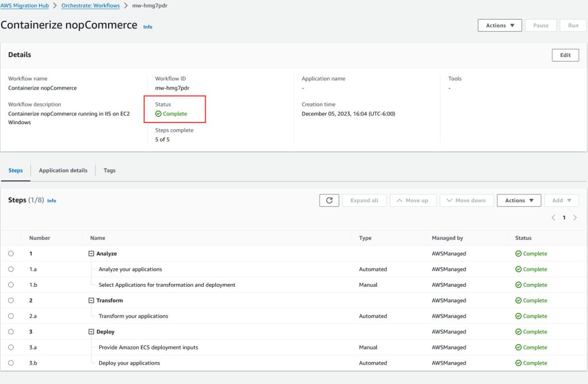Viewport: 588px width, 384px height.
Task: Click the Move down button
Action: point(466,201)
